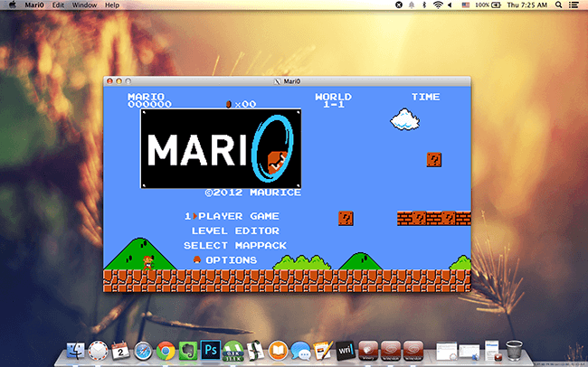
Task: Open the Bluetooth status menu
Action: coord(424,5)
